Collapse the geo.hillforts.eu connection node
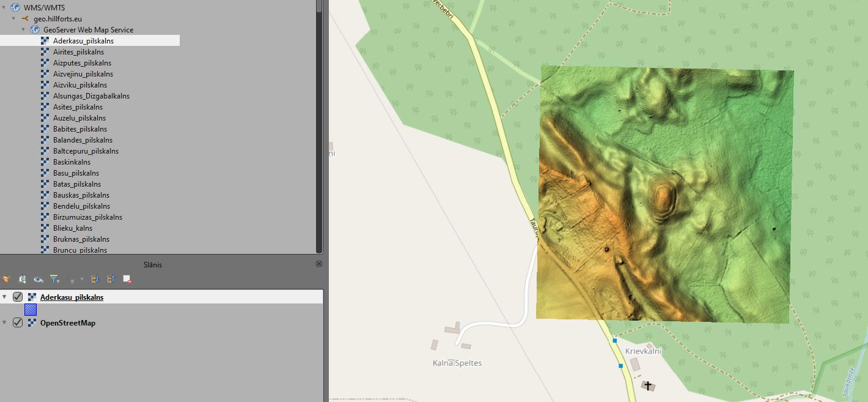Screen dimensions: 868x402 pos(14,19)
